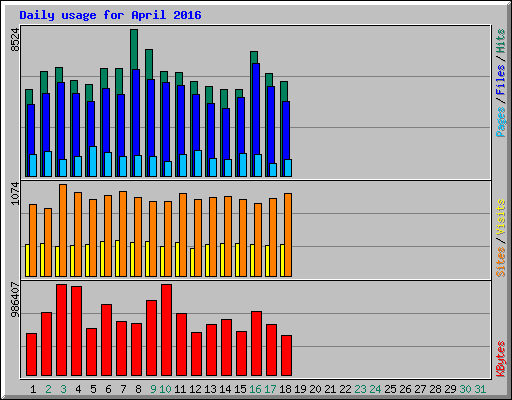Click the 986407 bottom chart axis value
The image size is (512, 400).
point(15,300)
